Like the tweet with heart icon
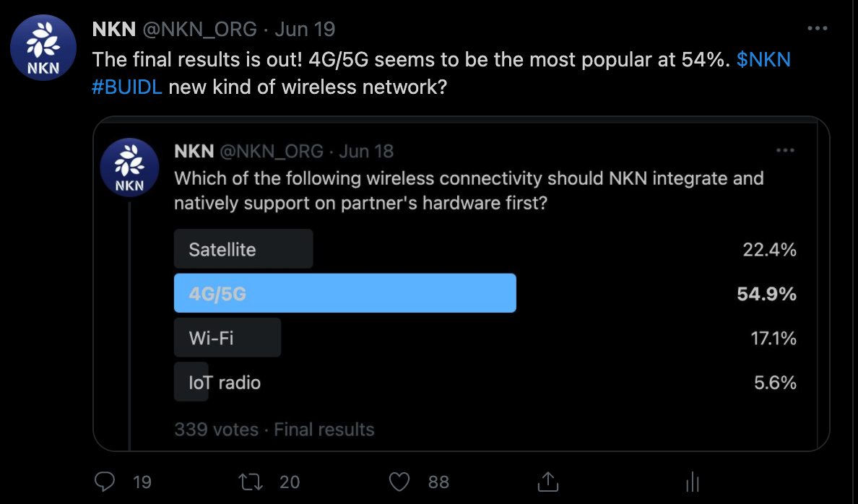 [399, 481]
